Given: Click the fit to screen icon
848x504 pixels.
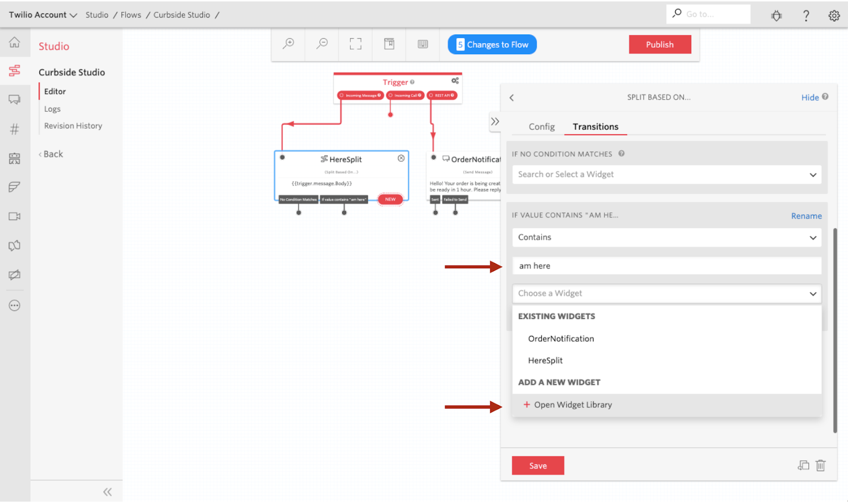Looking at the screenshot, I should (356, 44).
